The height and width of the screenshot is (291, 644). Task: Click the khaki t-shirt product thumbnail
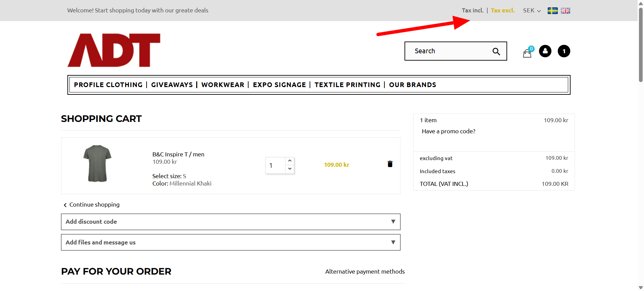coord(97,164)
